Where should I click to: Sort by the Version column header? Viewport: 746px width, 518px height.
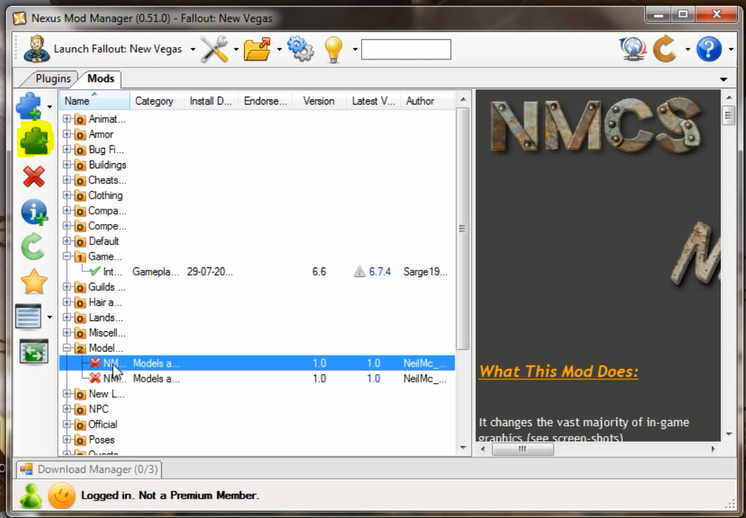(319, 101)
